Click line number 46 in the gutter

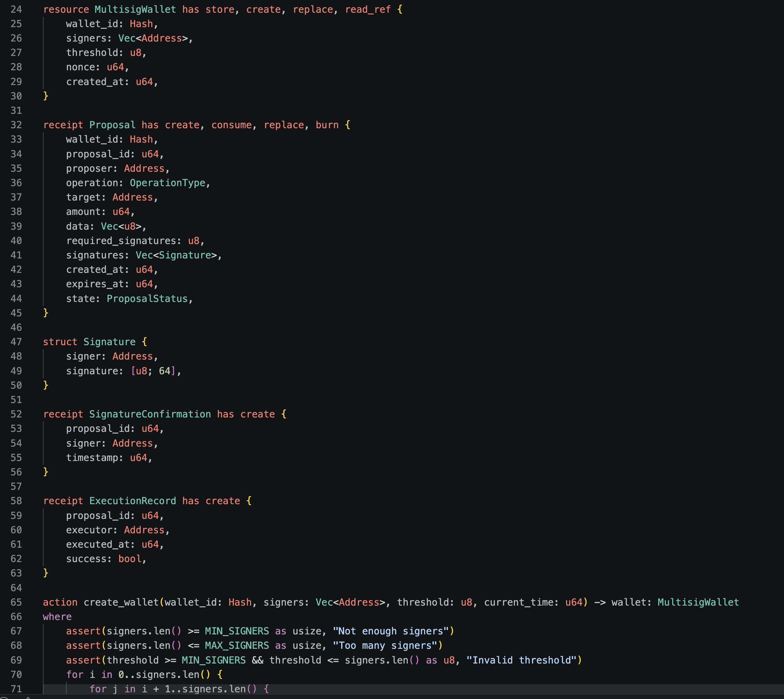point(16,328)
